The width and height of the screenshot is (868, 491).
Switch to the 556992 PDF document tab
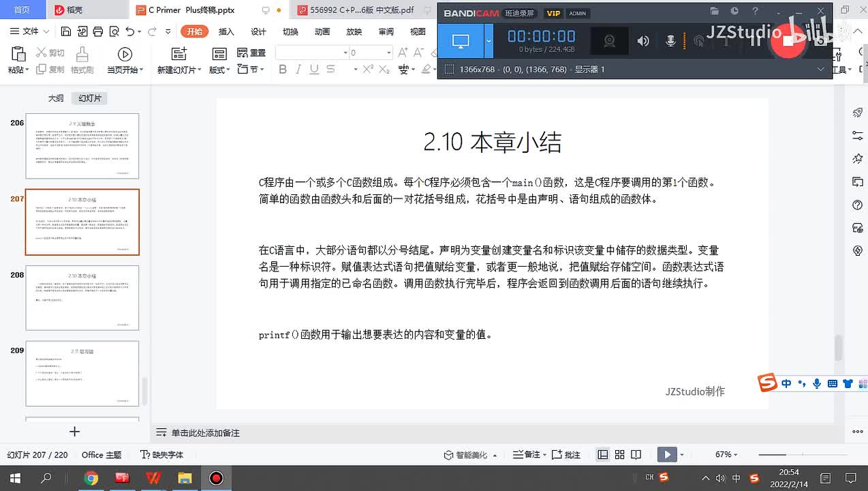(361, 10)
